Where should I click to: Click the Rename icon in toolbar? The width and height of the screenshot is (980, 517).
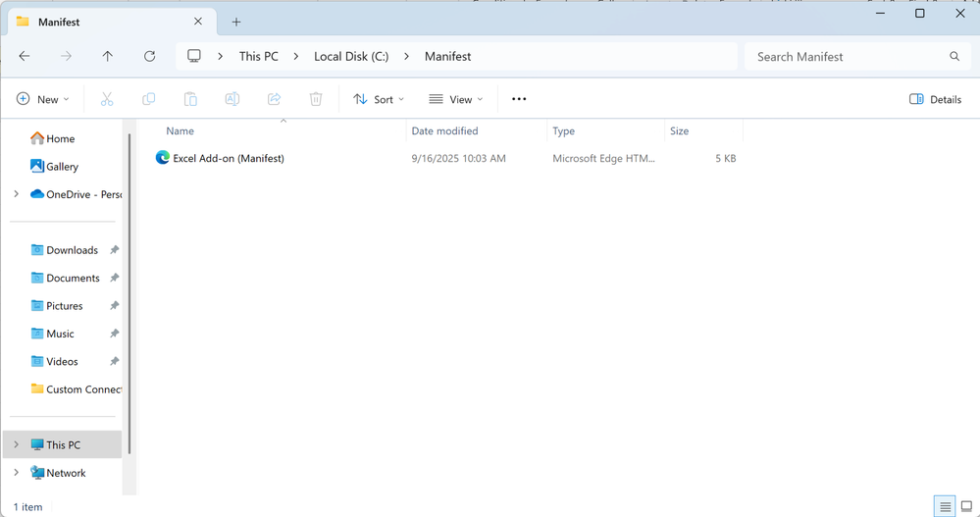pyautogui.click(x=232, y=99)
